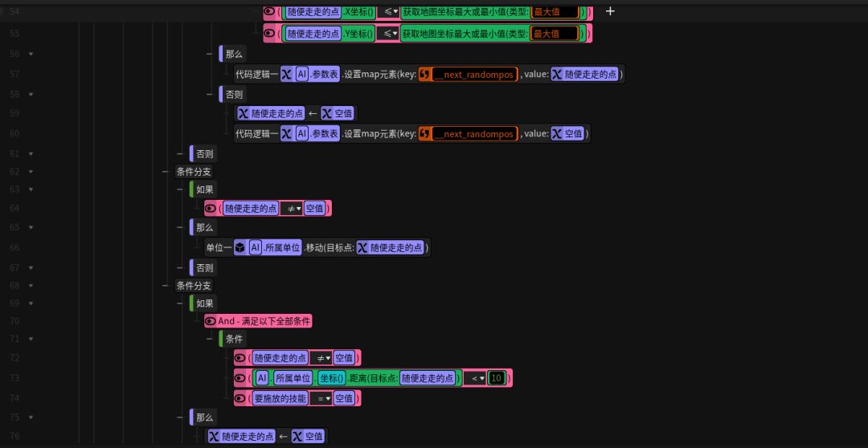Click string quote icon on line 60 key
Image resolution: width=868 pixels, height=448 pixels.
[424, 134]
